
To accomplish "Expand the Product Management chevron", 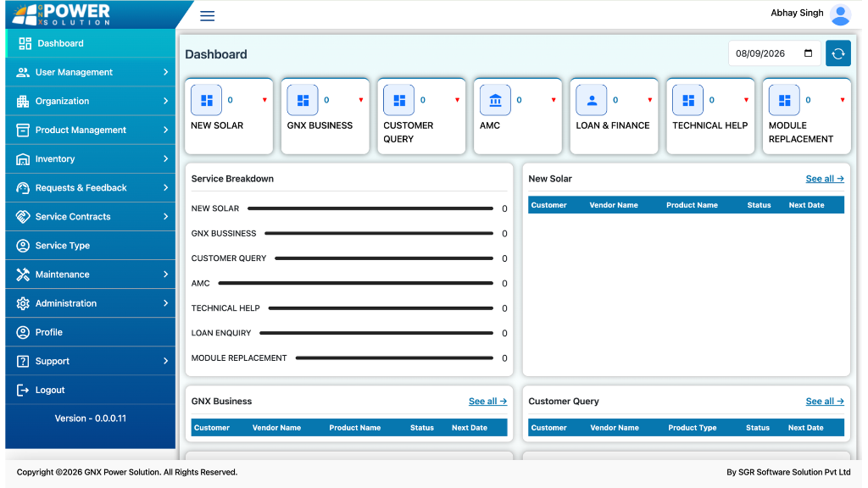I will [165, 130].
